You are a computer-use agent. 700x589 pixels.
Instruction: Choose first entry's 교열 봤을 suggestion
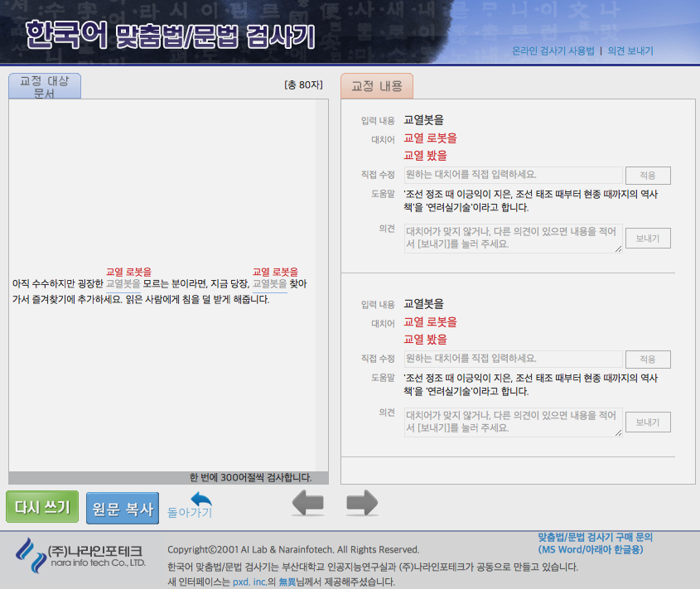pyautogui.click(x=426, y=156)
